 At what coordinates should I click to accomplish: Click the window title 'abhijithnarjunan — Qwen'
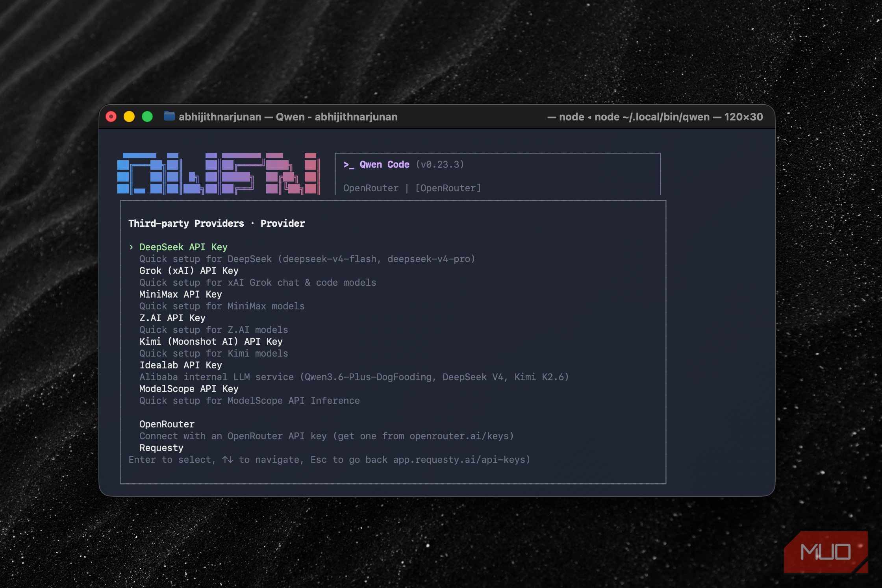click(x=288, y=117)
